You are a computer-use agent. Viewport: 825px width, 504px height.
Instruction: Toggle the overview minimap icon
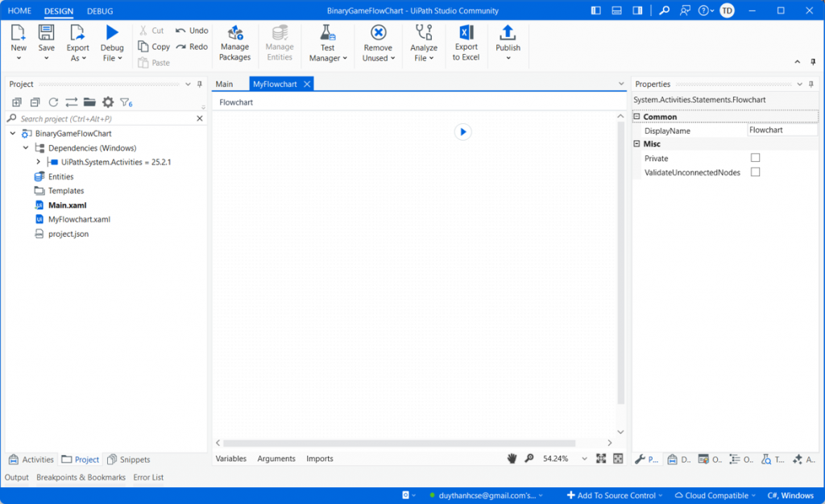point(618,458)
